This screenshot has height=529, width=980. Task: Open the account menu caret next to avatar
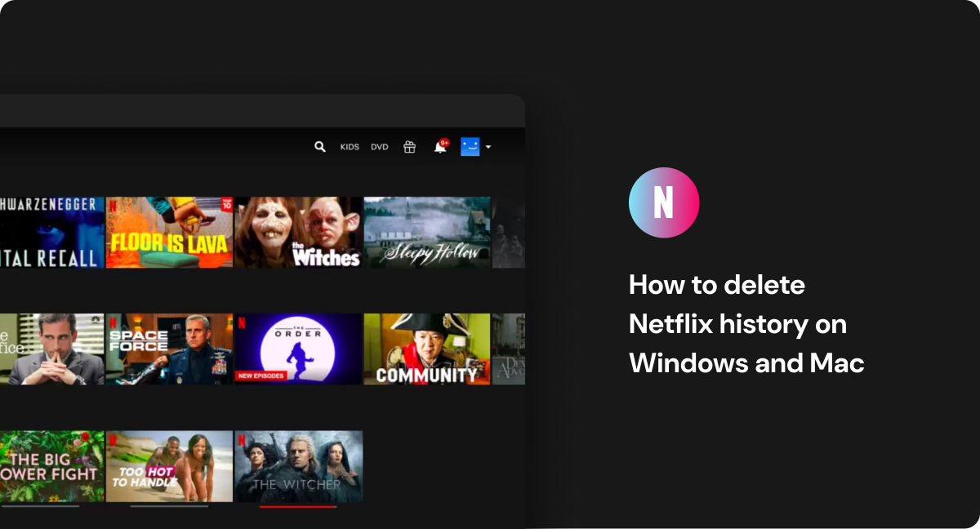[x=488, y=147]
